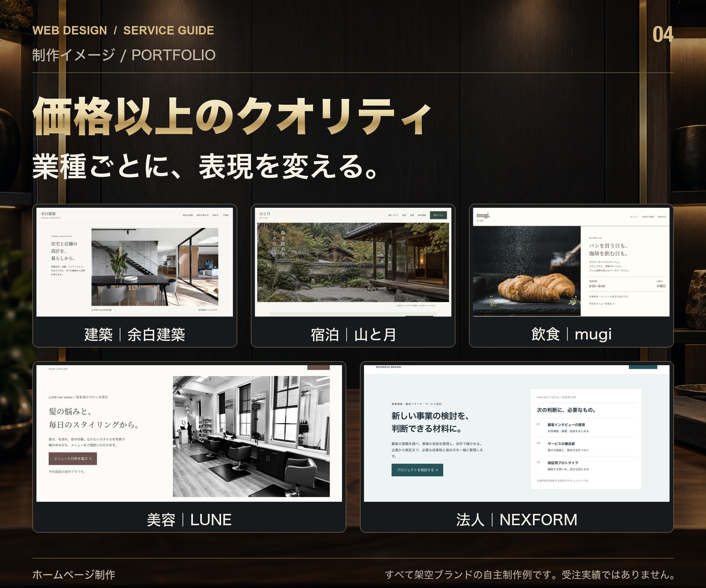Click the 住宅と店舗の設計を headline in 余白建築 mockup
This screenshot has height=588, width=706.
64,247
